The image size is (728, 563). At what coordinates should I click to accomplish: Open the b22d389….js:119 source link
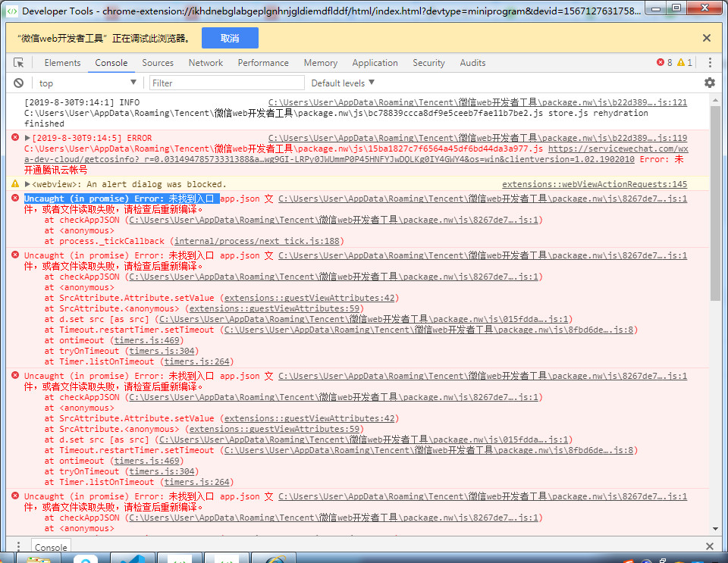477,138
